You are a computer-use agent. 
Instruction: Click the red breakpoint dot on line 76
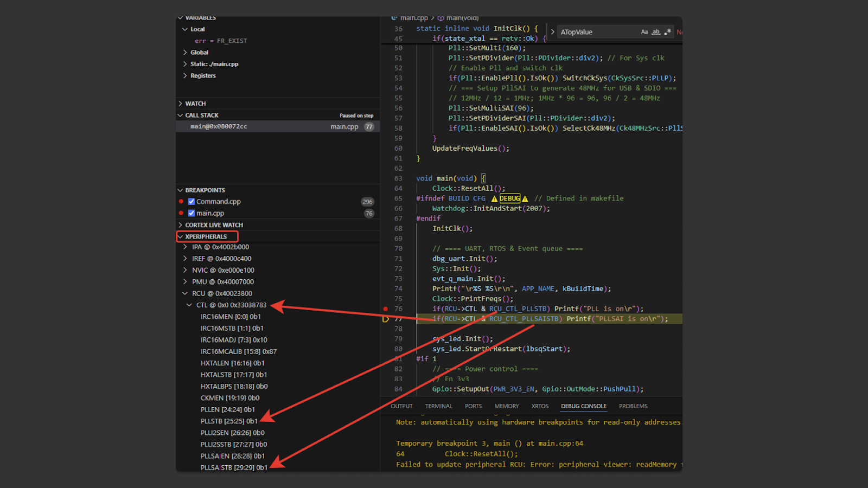[x=385, y=309]
